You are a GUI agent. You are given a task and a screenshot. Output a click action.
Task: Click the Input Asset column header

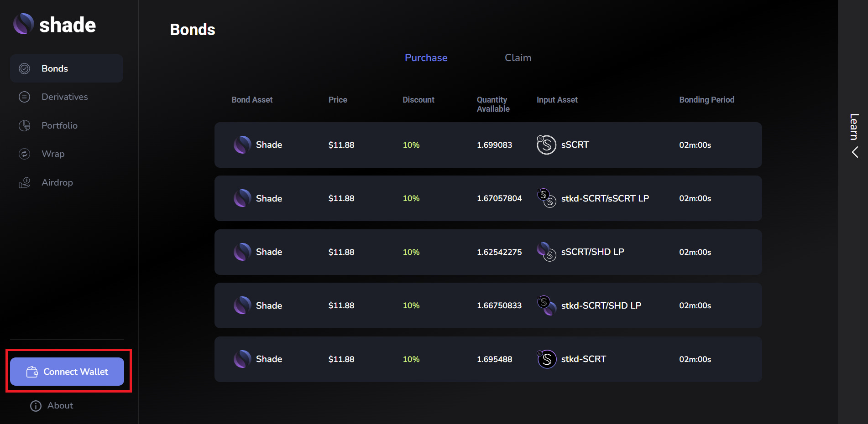[x=557, y=100]
